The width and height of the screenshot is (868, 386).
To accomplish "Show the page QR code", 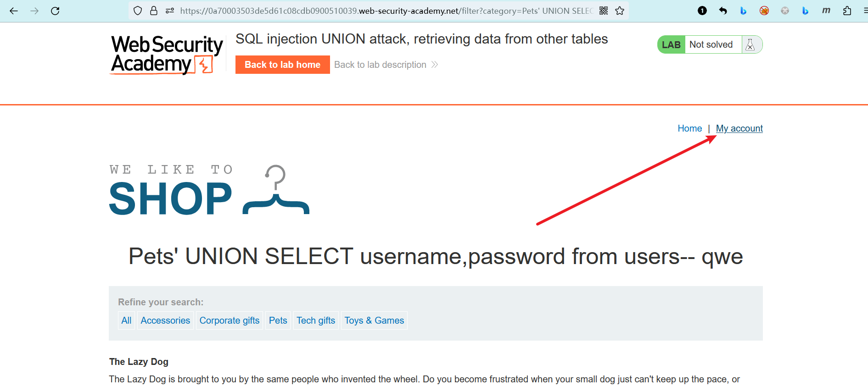I will 604,11.
